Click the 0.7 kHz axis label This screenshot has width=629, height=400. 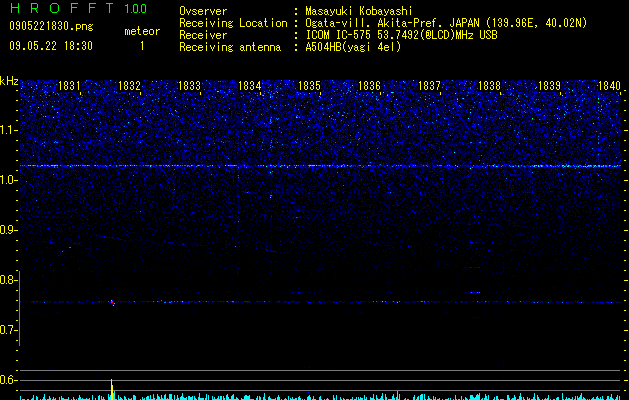point(9,330)
